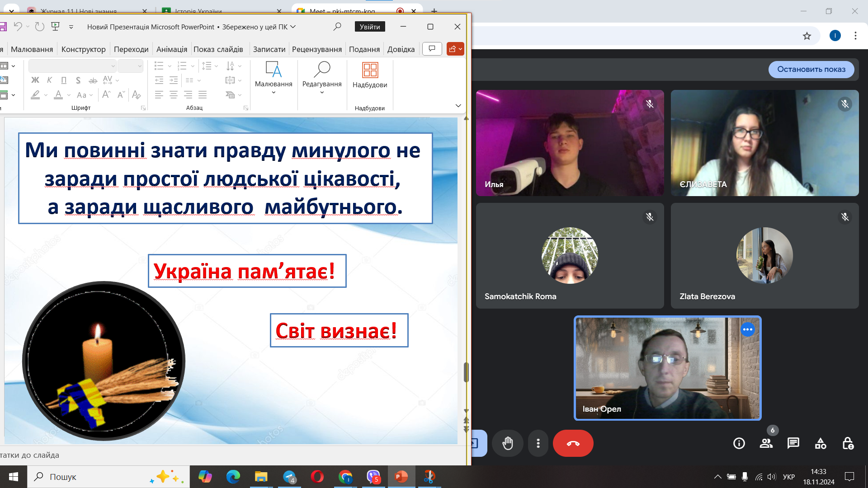
Task: Open font name combo box
Action: click(x=72, y=66)
